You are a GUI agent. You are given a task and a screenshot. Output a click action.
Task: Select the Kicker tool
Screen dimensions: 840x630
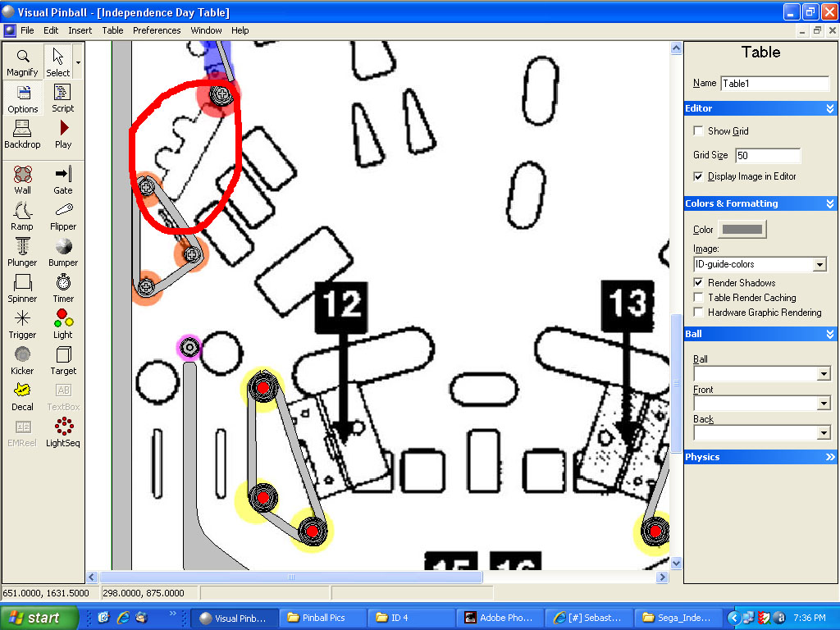click(22, 360)
